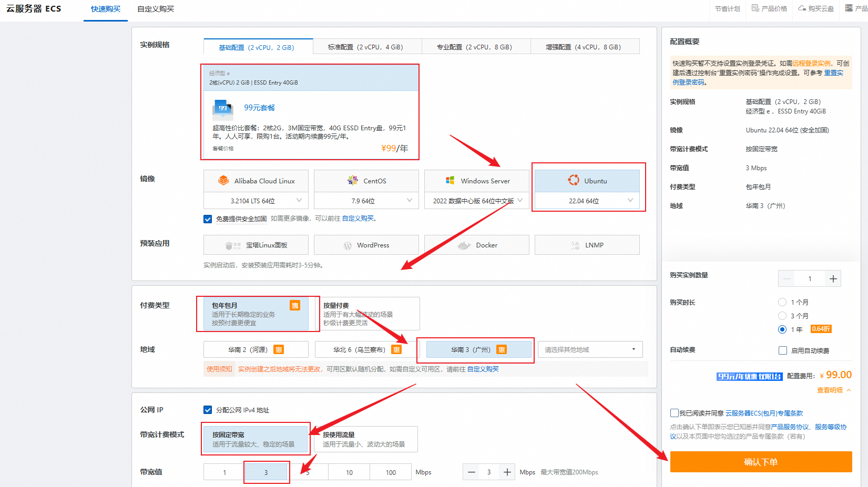This screenshot has width=868, height=487.
Task: Check 我已阅读并同意 agreement checkbox
Action: 674,413
